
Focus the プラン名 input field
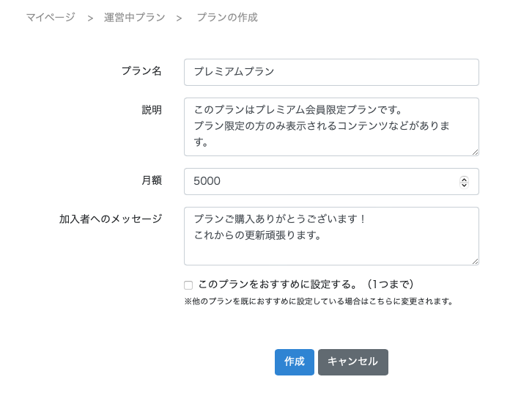[331, 72]
